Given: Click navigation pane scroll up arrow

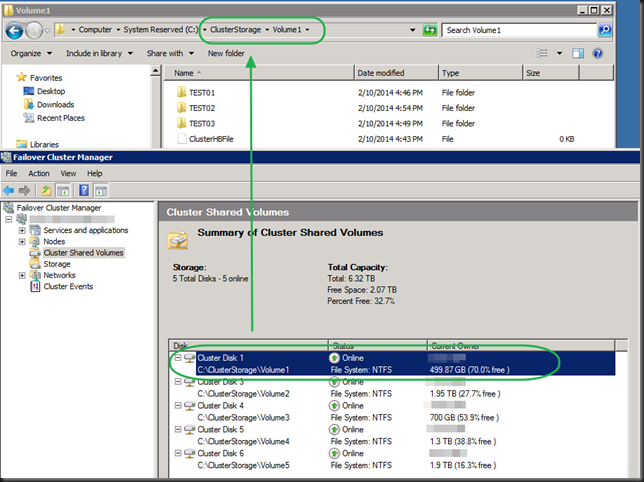Looking at the screenshot, I should point(155,71).
